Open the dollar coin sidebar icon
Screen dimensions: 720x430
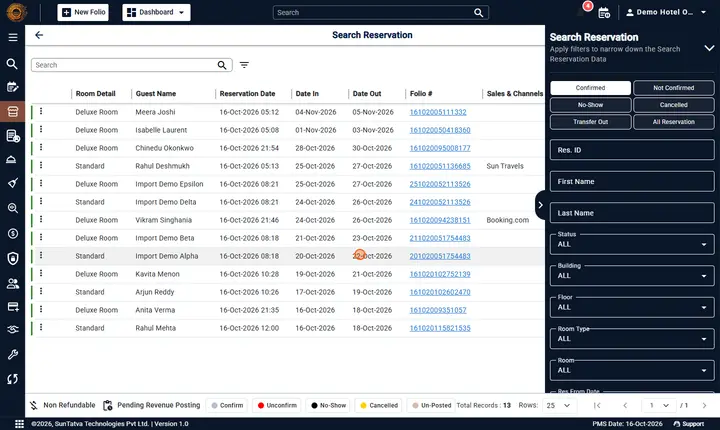(x=12, y=233)
